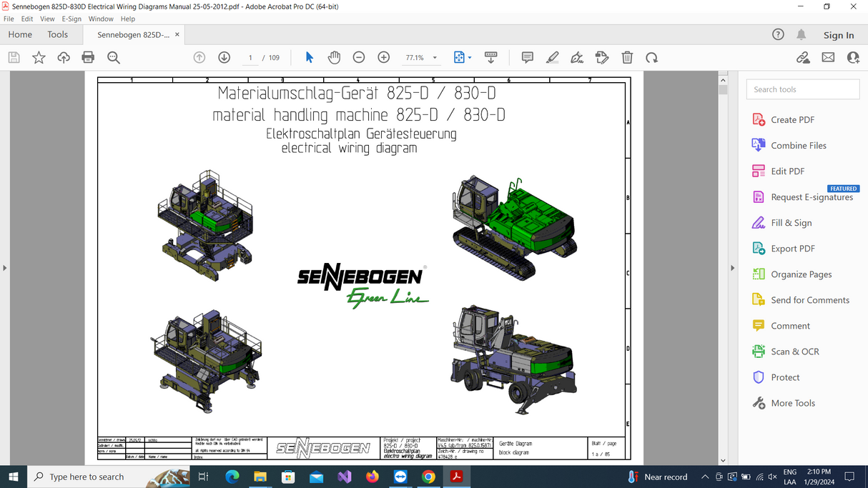Star the document as favorite
This screenshot has width=868, height=488.
pyautogui.click(x=39, y=58)
